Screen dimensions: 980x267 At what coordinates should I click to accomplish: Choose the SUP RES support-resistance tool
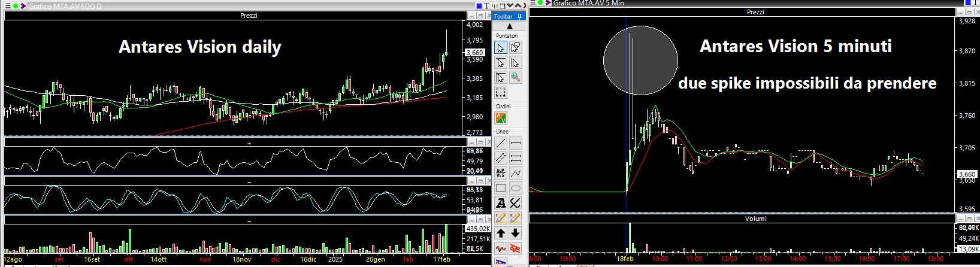pos(501,173)
